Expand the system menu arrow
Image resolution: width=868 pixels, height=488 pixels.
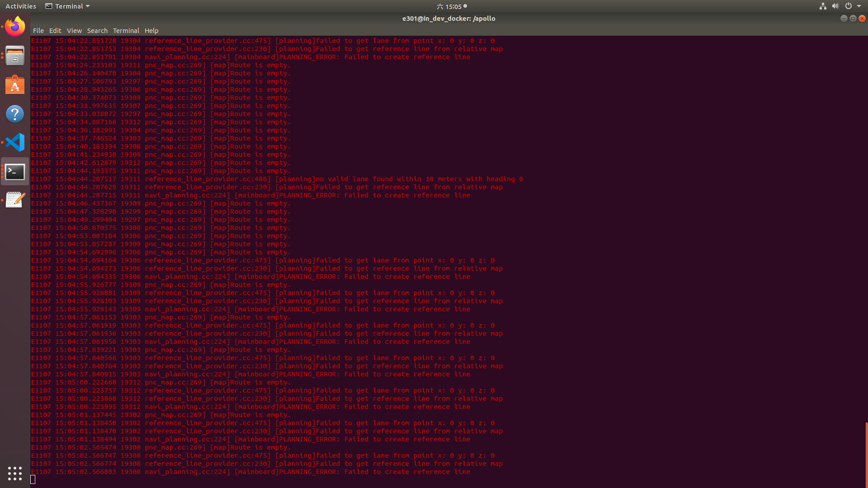[859, 6]
